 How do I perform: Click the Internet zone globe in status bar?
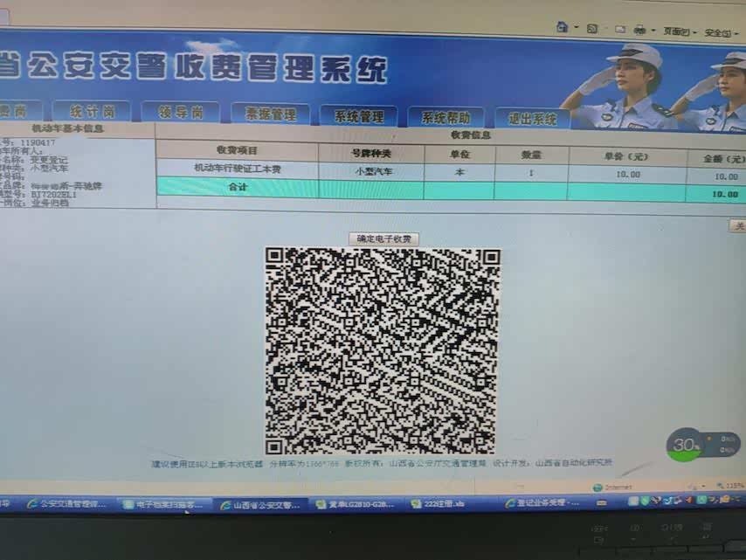[598, 487]
